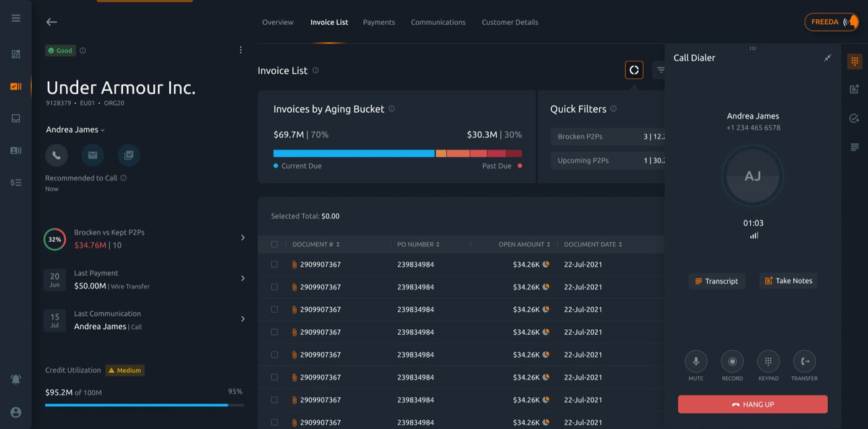Check the last visible invoice row checkbox
The width and height of the screenshot is (868, 429).
(x=274, y=422)
